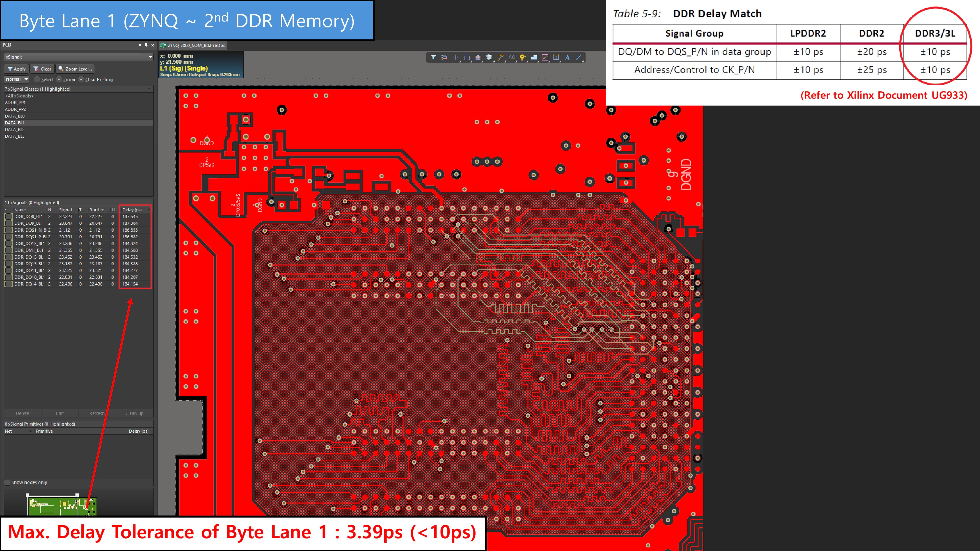Tick the checkbox for DDR_DQ14_BL1 row
This screenshot has width=980, height=551.
pos(8,284)
